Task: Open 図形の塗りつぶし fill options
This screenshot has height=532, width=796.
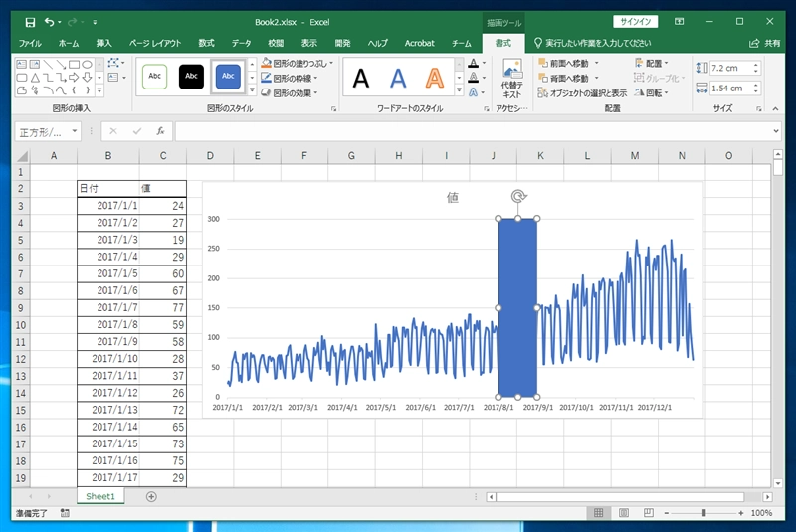Action: click(x=298, y=64)
